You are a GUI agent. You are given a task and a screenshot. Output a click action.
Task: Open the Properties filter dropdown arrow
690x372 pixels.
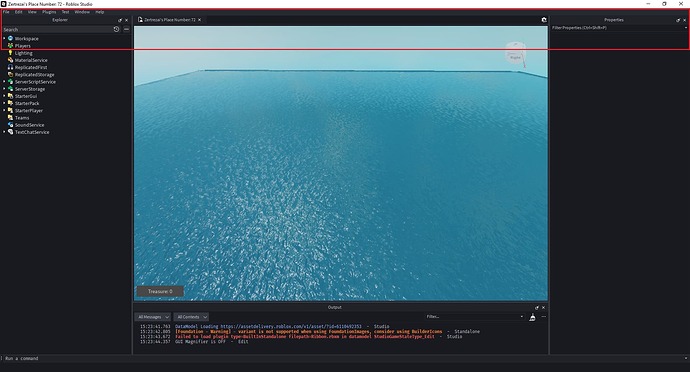click(685, 28)
